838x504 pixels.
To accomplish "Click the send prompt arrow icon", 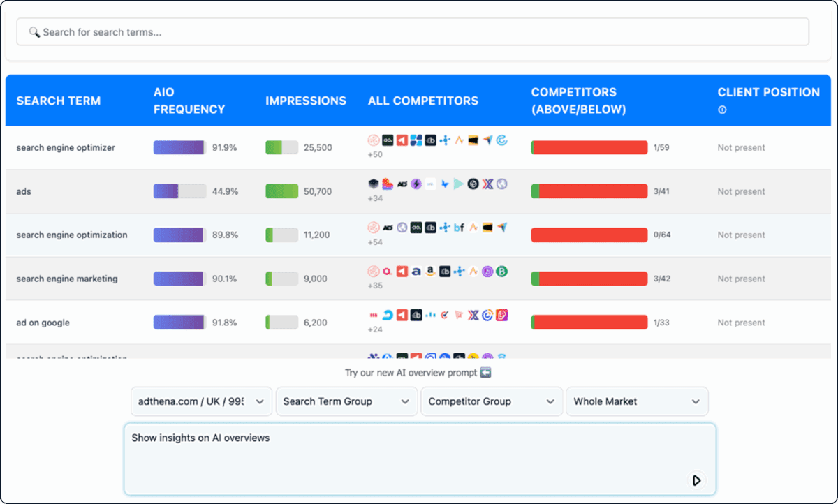I will (x=696, y=480).
